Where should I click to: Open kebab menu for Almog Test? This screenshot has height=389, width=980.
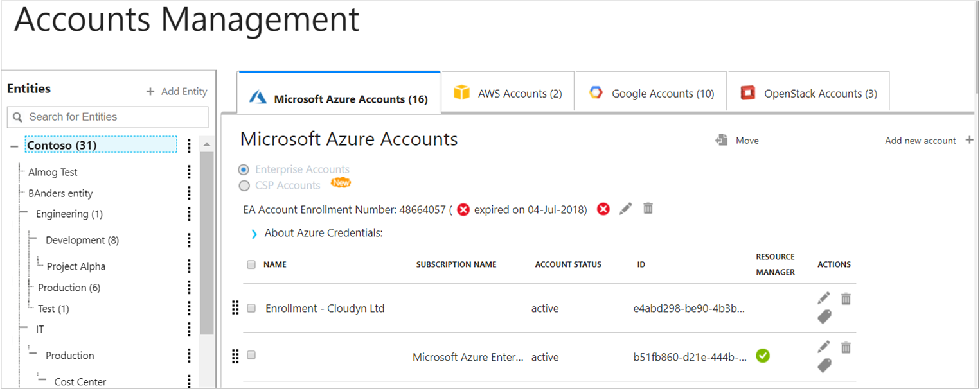coord(189,172)
